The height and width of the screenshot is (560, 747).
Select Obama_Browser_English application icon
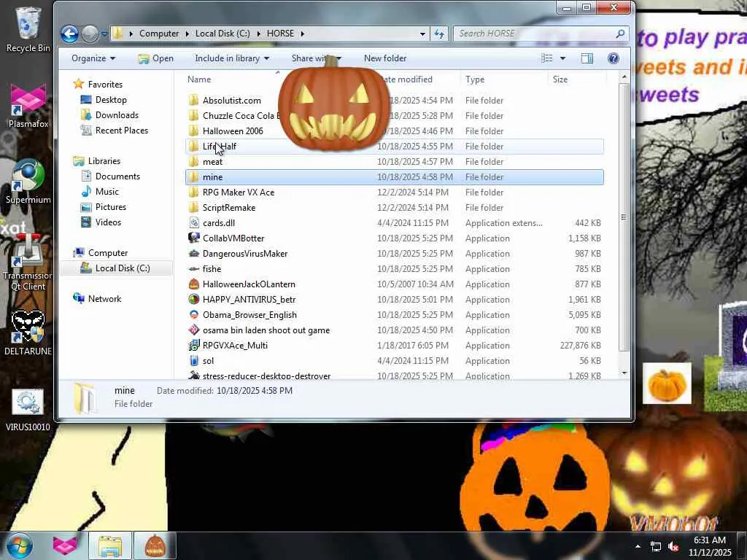[194, 315]
